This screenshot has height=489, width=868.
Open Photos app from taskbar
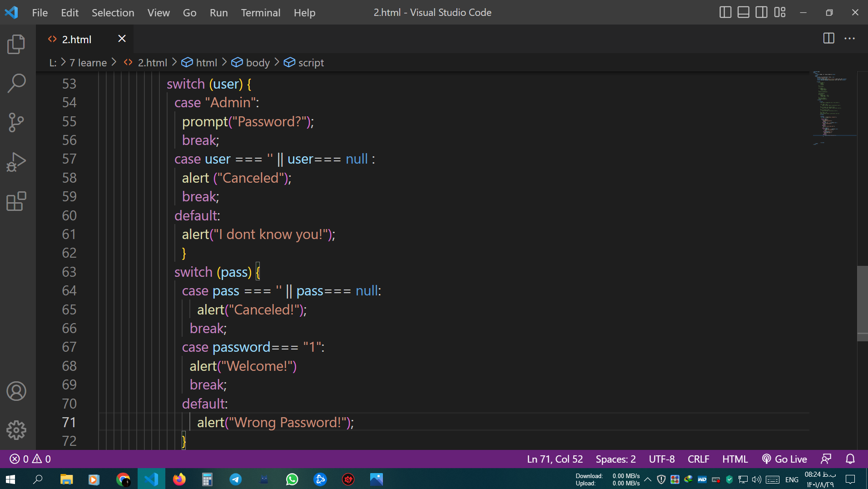click(x=376, y=479)
